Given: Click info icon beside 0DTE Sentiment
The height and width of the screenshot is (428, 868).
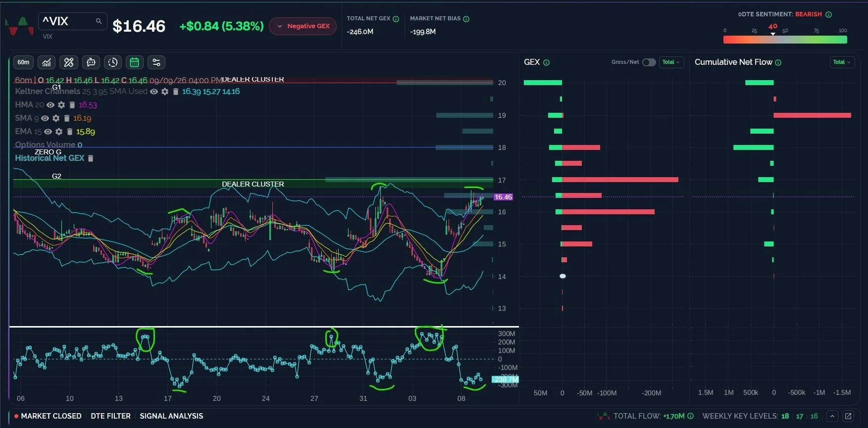Looking at the screenshot, I should pyautogui.click(x=828, y=14).
